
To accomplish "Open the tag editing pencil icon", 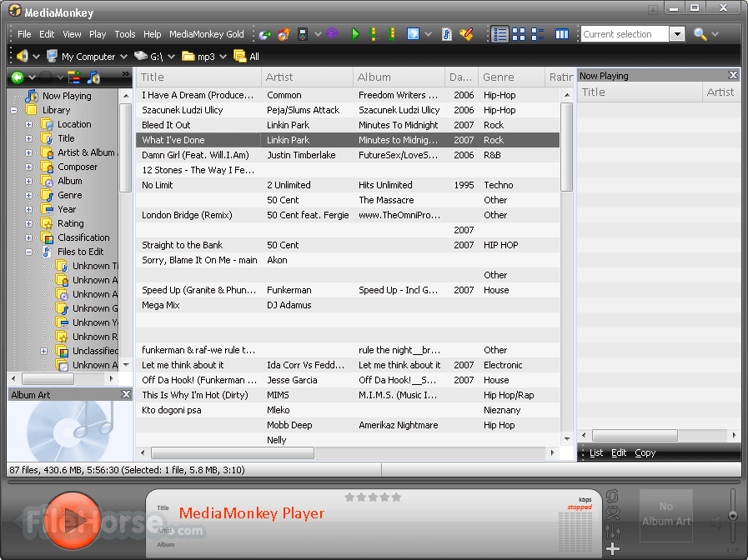I will [x=466, y=34].
